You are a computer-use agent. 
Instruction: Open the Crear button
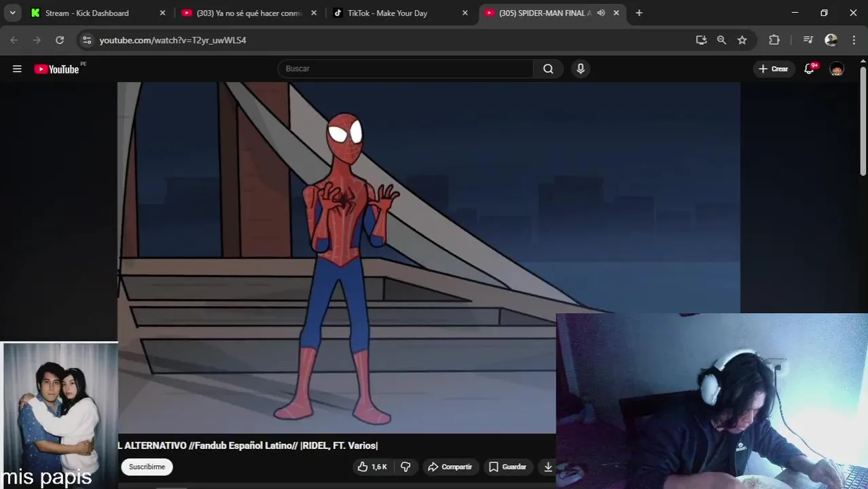click(774, 69)
